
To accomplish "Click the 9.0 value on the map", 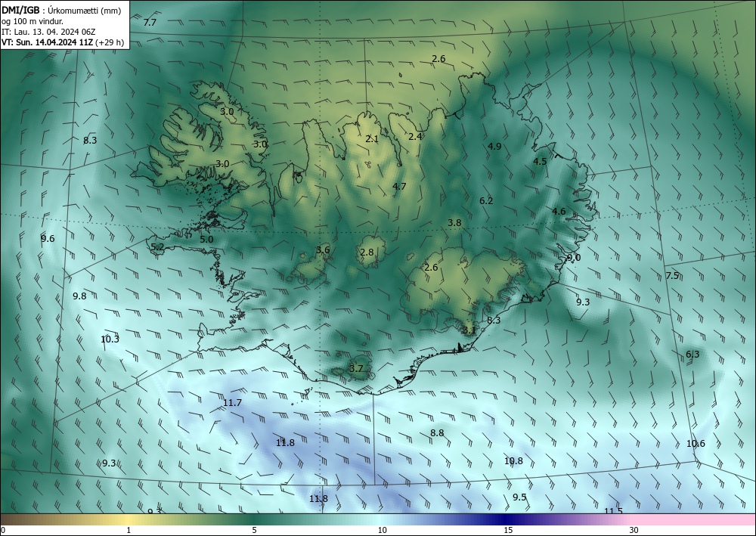I will click(574, 257).
